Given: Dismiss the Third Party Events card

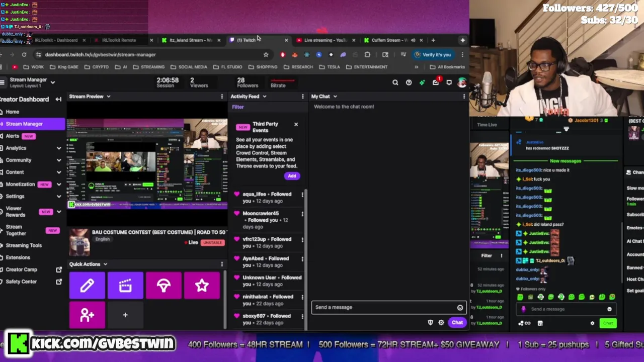Looking at the screenshot, I should pyautogui.click(x=296, y=124).
